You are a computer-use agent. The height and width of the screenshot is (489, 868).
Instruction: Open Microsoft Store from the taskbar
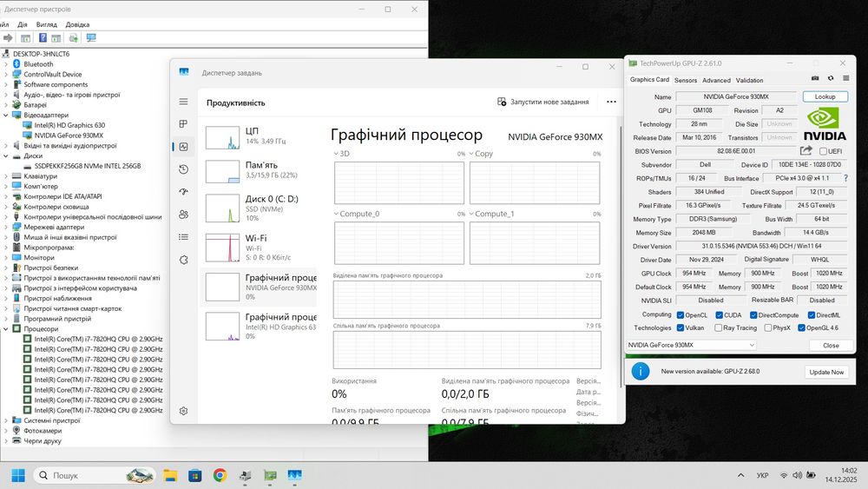pyautogui.click(x=194, y=475)
